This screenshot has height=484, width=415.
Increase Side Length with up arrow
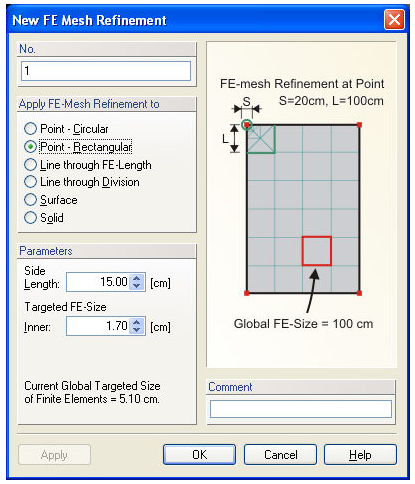(x=137, y=278)
